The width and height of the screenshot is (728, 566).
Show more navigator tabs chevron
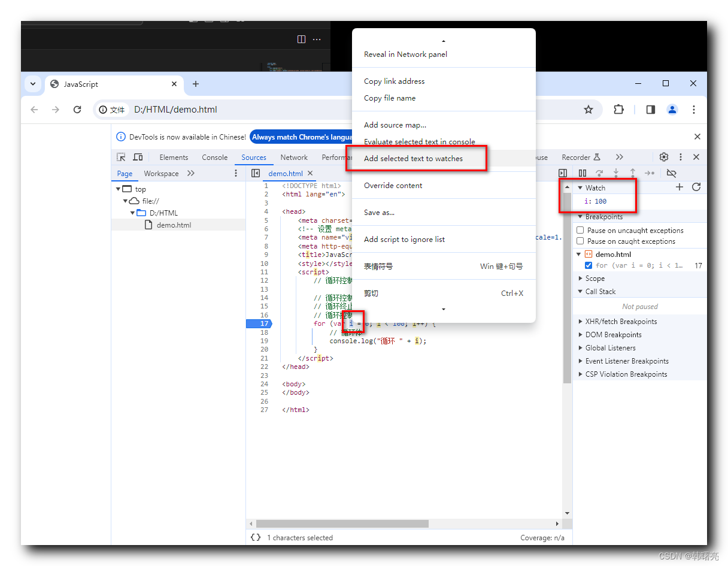tap(191, 173)
